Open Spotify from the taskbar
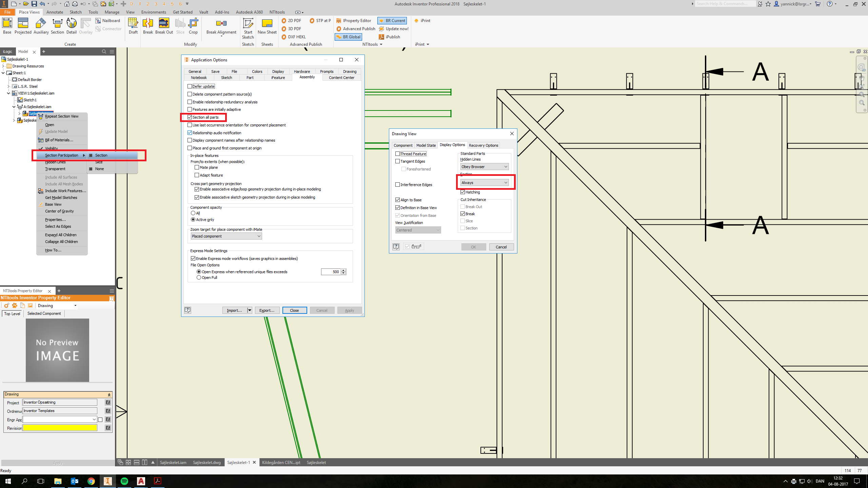Image resolution: width=868 pixels, height=488 pixels. [124, 481]
